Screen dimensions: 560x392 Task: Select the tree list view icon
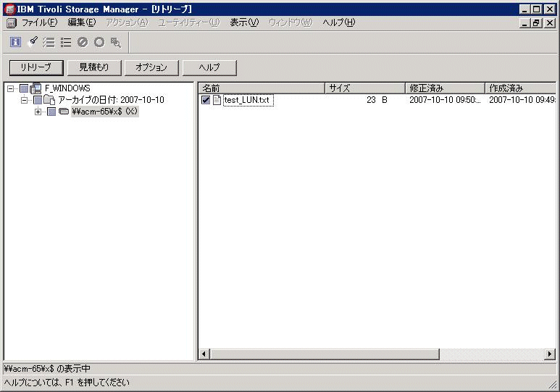(x=49, y=42)
